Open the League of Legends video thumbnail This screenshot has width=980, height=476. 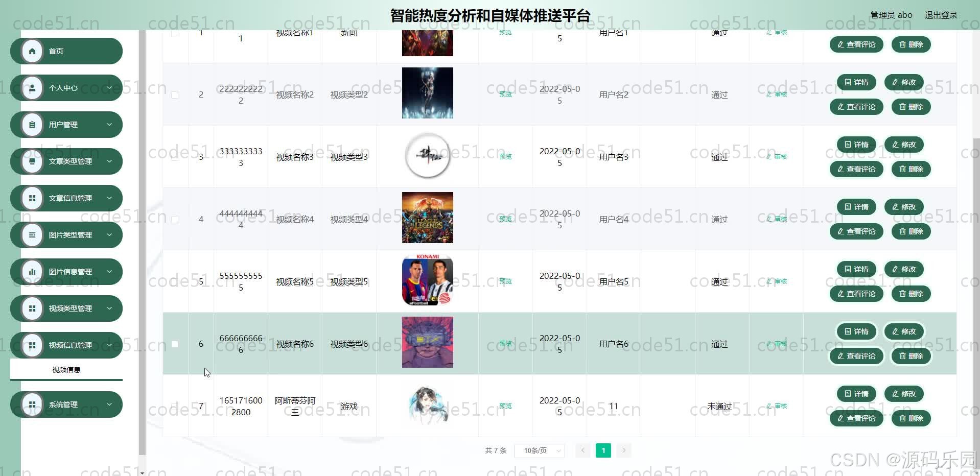pyautogui.click(x=427, y=218)
